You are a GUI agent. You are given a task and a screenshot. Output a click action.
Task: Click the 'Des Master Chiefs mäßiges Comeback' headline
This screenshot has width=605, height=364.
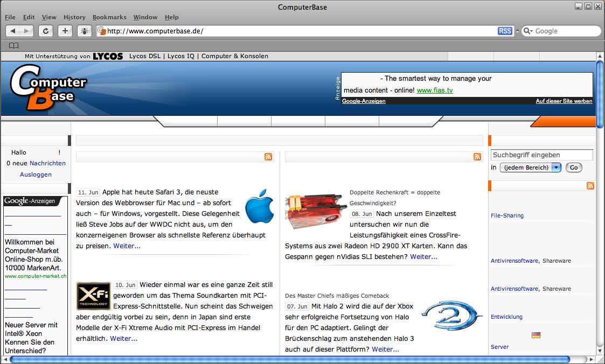(337, 296)
